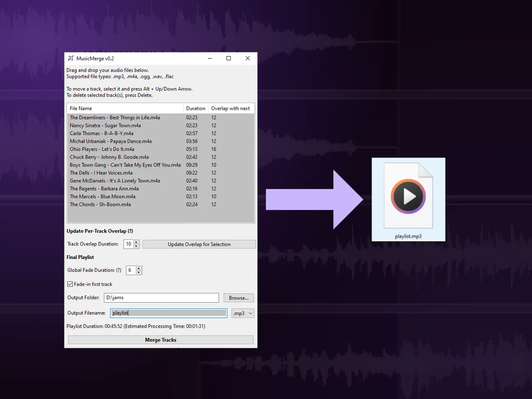The height and width of the screenshot is (399, 532).
Task: Click the Browse... button for output folder
Action: [238, 298]
